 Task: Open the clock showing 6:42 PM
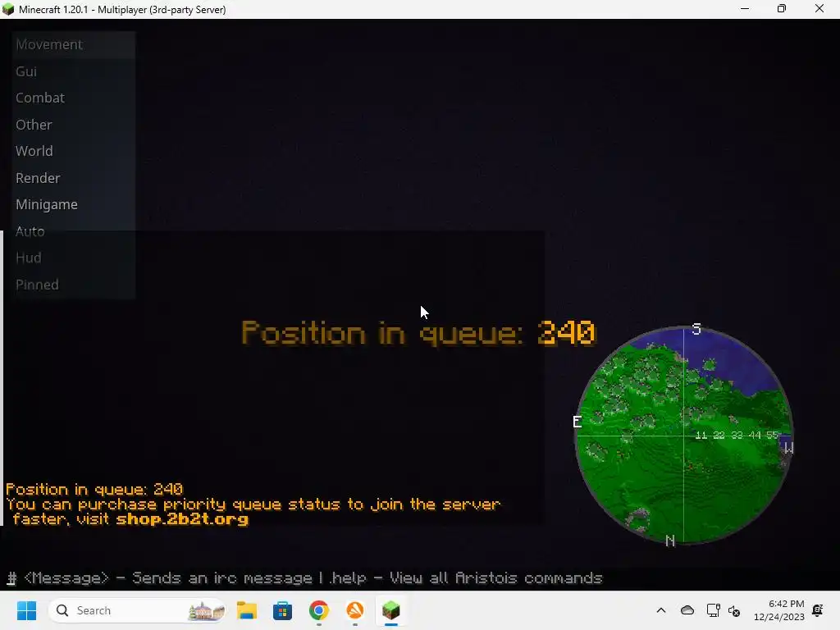(779, 610)
